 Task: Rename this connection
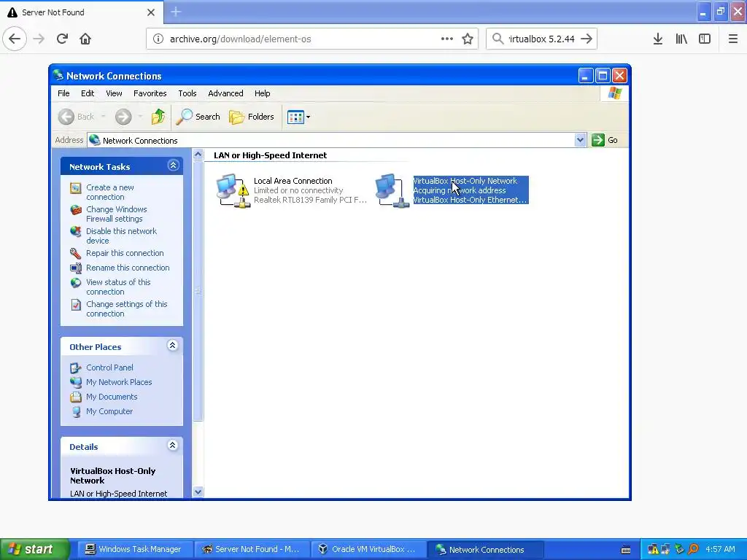click(128, 268)
